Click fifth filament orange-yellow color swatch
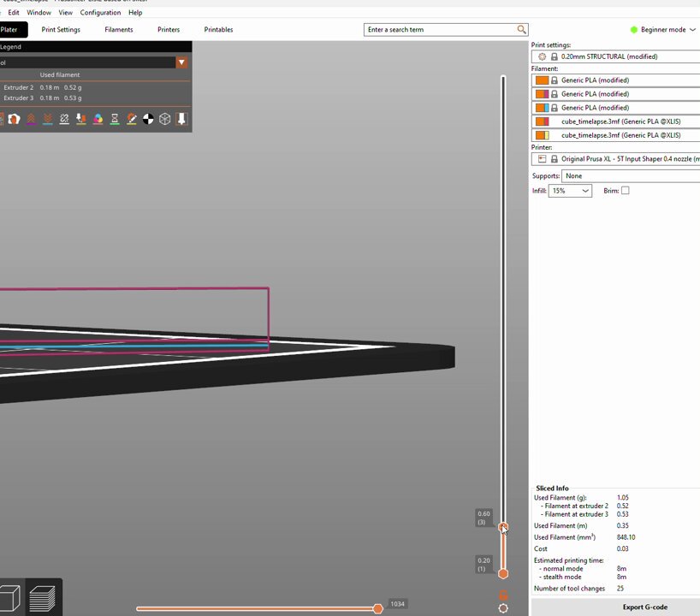 pyautogui.click(x=542, y=135)
